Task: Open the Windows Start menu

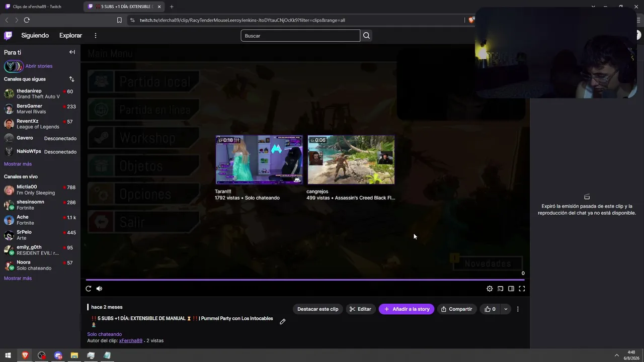Action: tap(8, 355)
